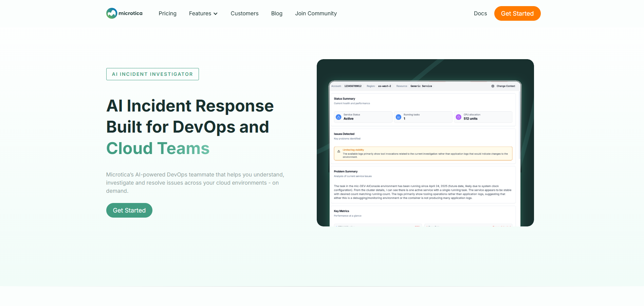Click the green Get Started button

point(129,210)
